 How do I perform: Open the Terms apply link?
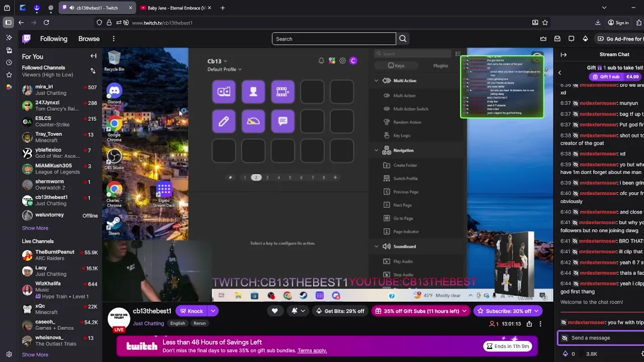pyautogui.click(x=312, y=350)
